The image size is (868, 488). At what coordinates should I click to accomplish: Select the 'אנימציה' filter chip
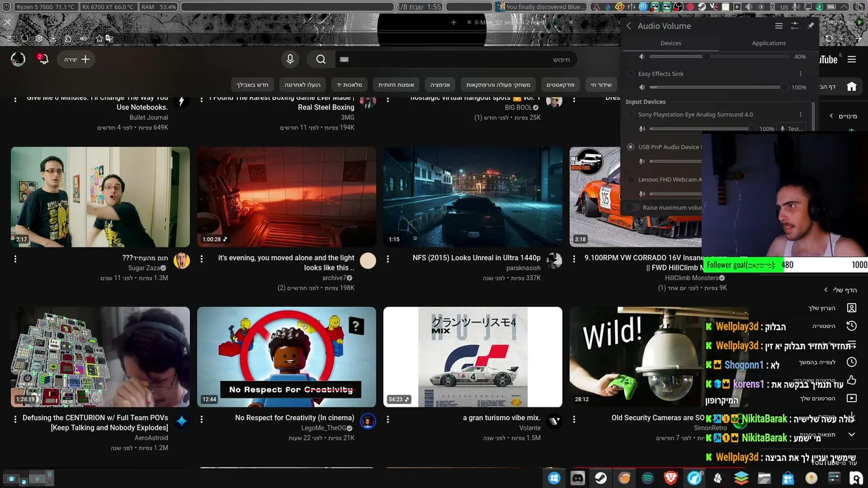[440, 85]
